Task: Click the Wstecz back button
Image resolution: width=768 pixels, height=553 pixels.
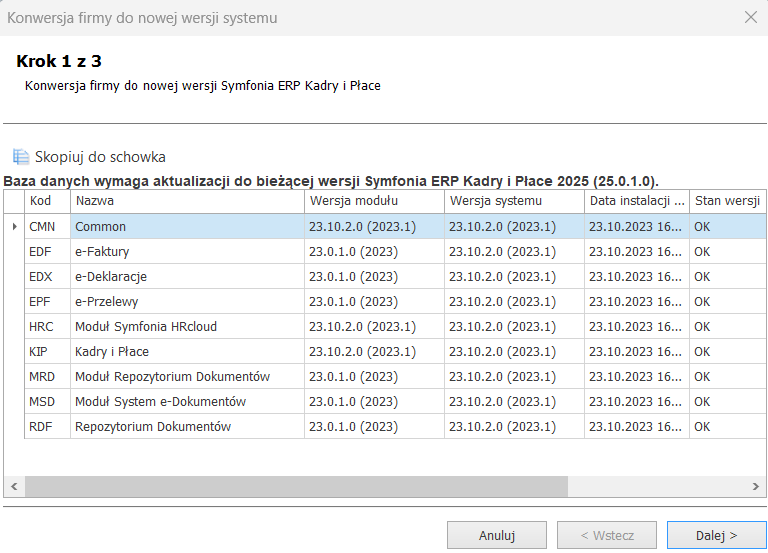Action: [x=607, y=535]
